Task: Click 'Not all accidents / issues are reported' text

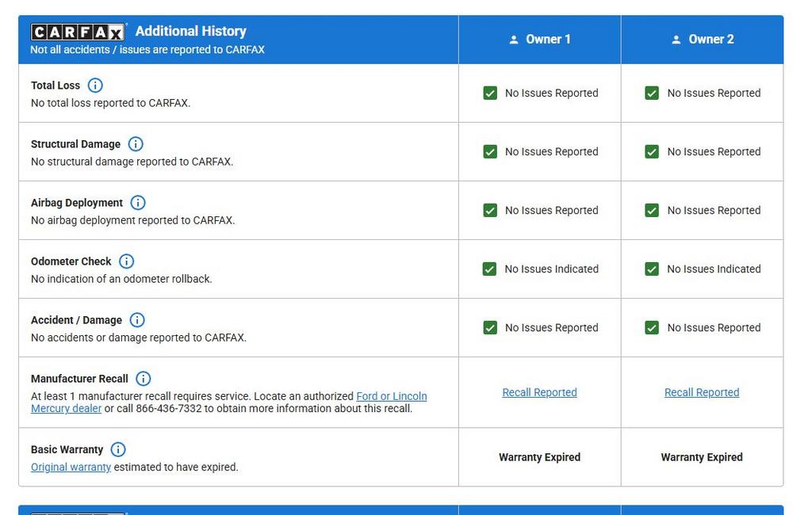Action: [147, 50]
